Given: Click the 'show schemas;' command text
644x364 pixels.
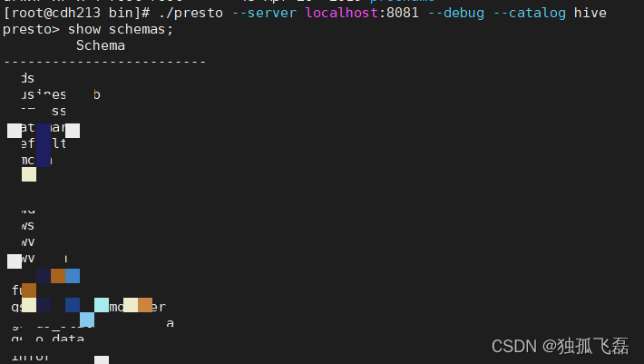Looking at the screenshot, I should (121, 30).
